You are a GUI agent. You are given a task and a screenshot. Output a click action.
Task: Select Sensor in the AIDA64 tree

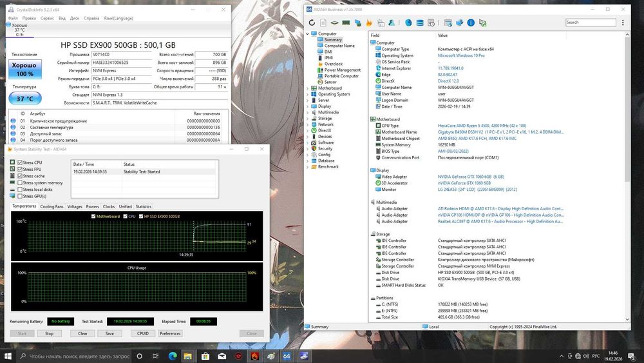coord(330,82)
